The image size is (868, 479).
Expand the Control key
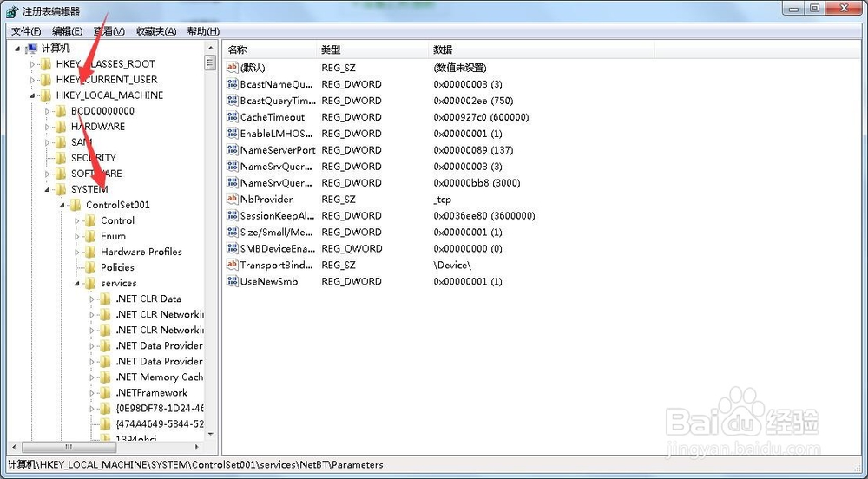(x=77, y=220)
